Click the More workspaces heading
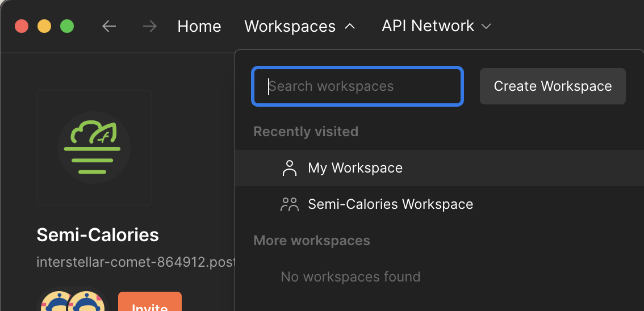This screenshot has height=311, width=644. pyautogui.click(x=312, y=240)
